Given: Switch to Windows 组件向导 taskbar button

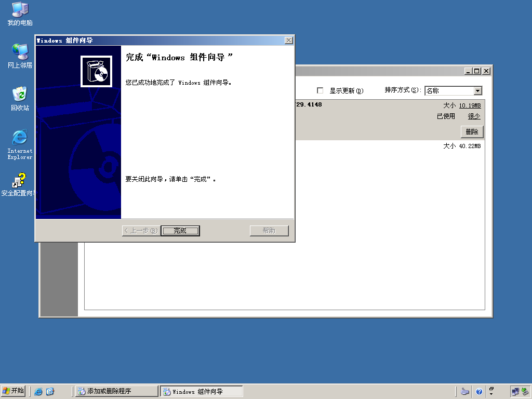Looking at the screenshot, I should (x=202, y=391).
